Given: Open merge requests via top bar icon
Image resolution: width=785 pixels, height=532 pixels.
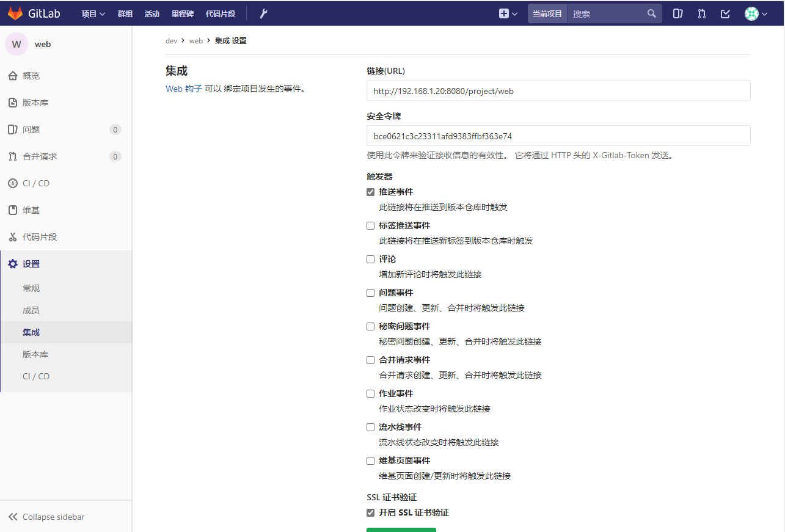Looking at the screenshot, I should [701, 13].
